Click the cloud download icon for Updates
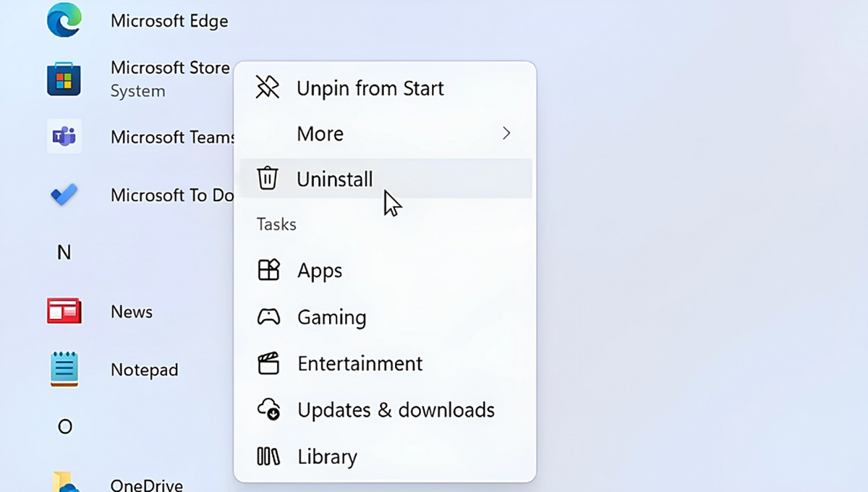868x492 pixels. click(x=268, y=410)
